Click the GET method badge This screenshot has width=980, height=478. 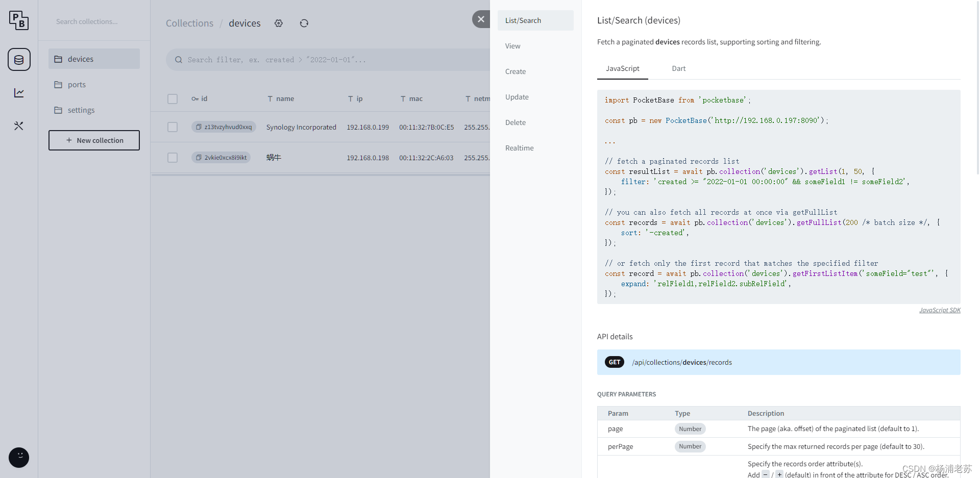[615, 362]
